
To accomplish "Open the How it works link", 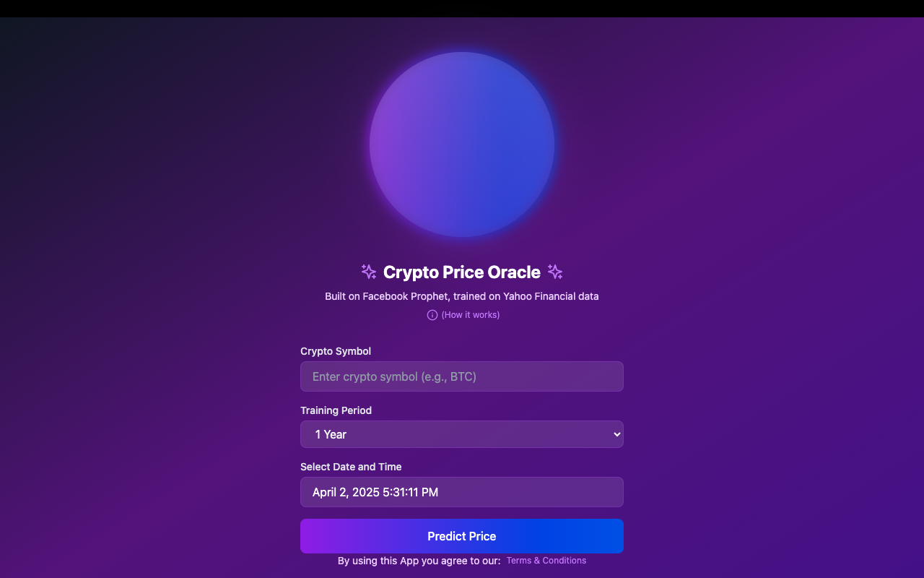I will (471, 315).
